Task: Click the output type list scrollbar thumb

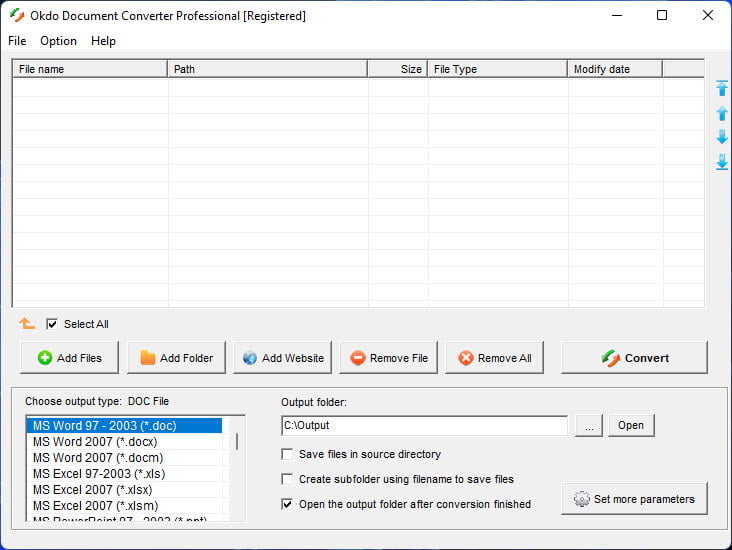Action: (237, 441)
